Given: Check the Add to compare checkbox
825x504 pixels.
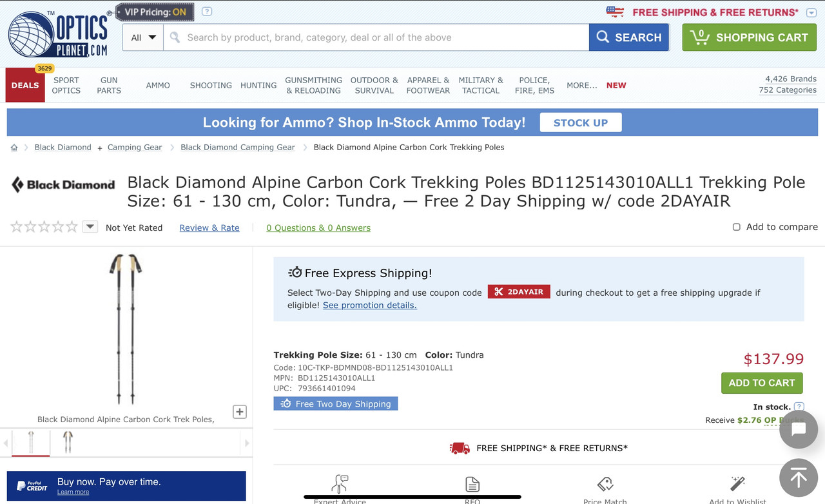Looking at the screenshot, I should [737, 227].
